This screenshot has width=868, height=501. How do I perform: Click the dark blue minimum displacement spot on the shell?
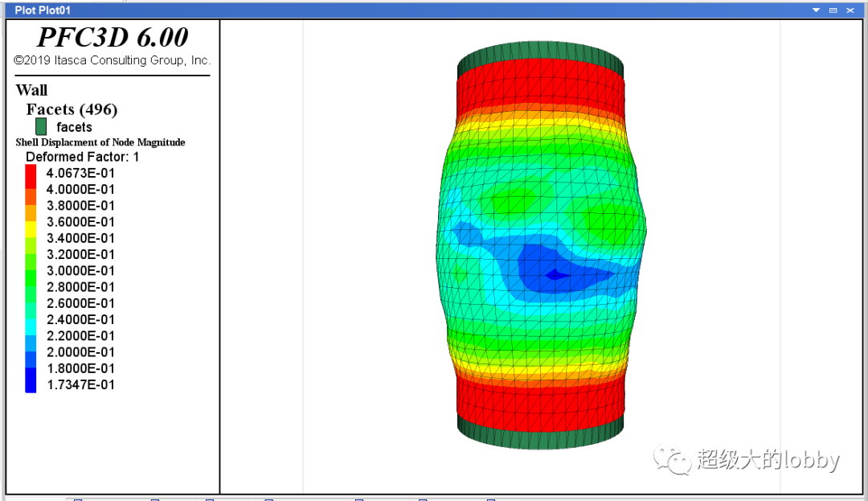pyautogui.click(x=556, y=274)
